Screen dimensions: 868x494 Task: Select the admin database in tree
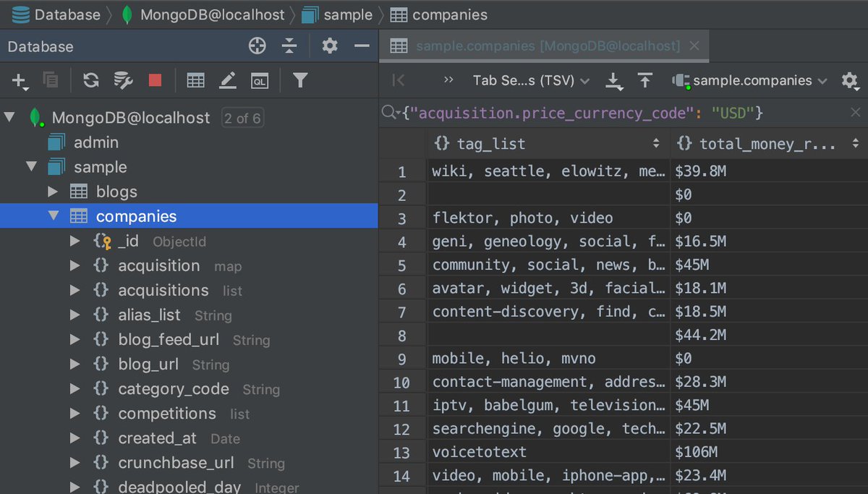coord(96,142)
